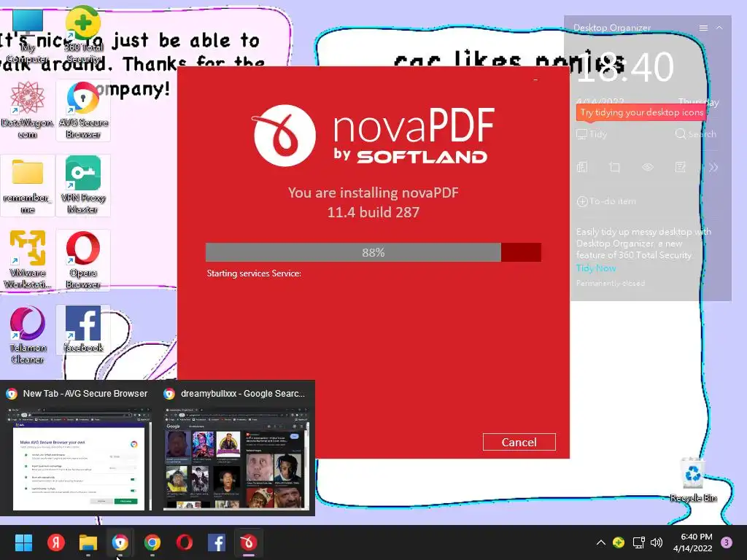
Task: Open File Explorer from taskbar
Action: pos(88,542)
